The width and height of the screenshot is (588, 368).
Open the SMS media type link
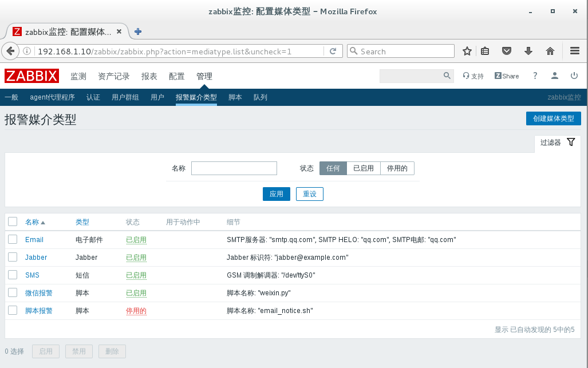32,275
